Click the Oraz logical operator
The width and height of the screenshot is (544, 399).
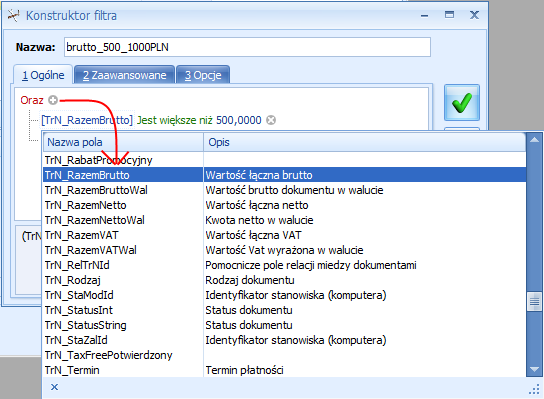pyautogui.click(x=32, y=100)
